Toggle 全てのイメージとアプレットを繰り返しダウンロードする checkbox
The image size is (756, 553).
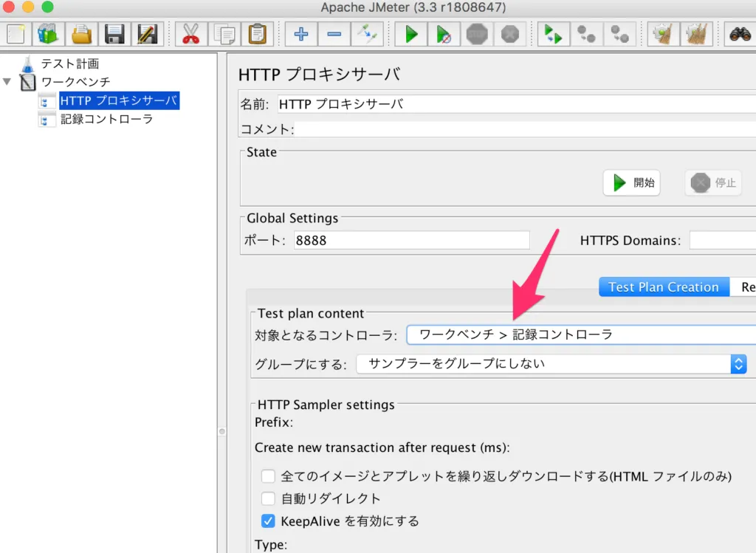tap(267, 476)
